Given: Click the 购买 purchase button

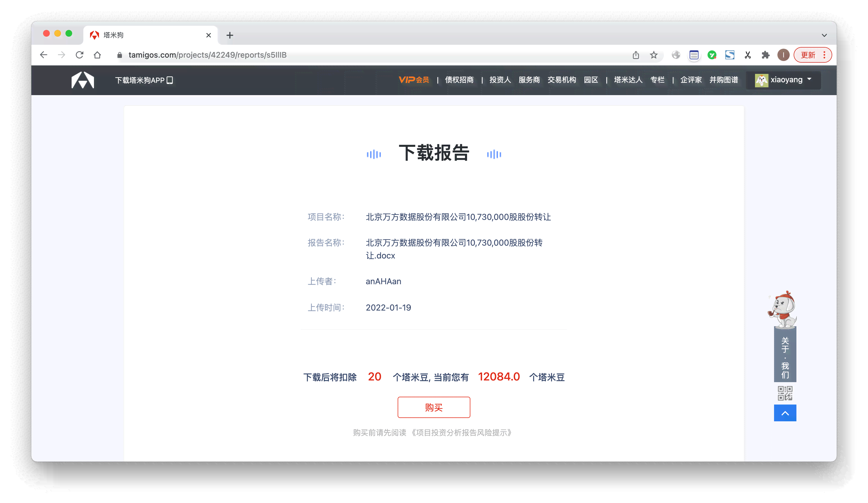Looking at the screenshot, I should (x=434, y=407).
